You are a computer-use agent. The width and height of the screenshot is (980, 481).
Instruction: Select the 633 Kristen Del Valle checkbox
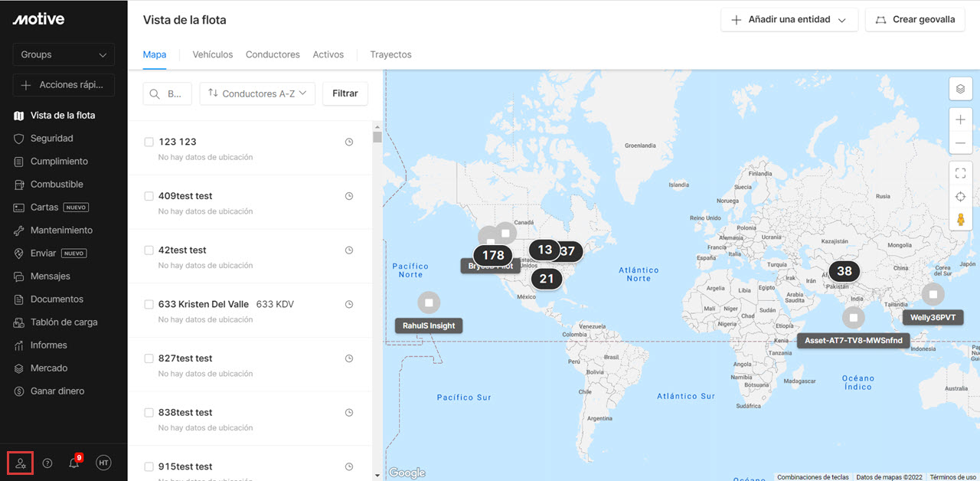click(149, 304)
